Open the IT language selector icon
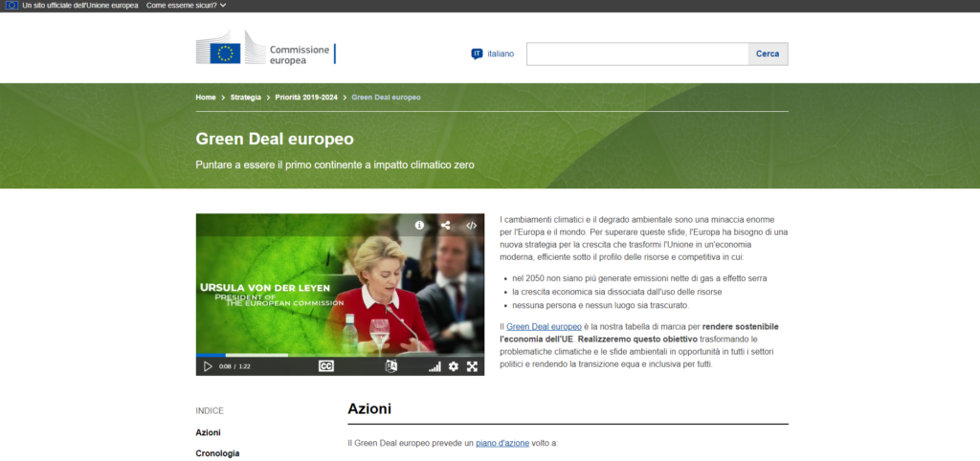 (477, 54)
